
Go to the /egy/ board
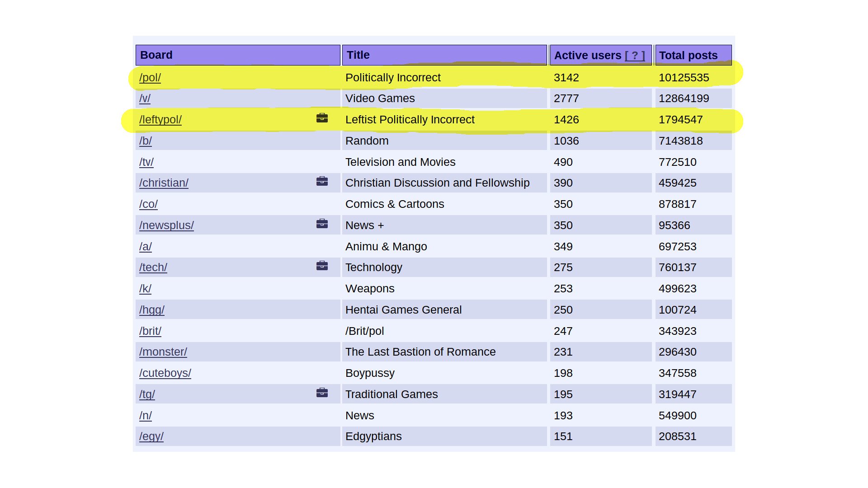point(151,436)
